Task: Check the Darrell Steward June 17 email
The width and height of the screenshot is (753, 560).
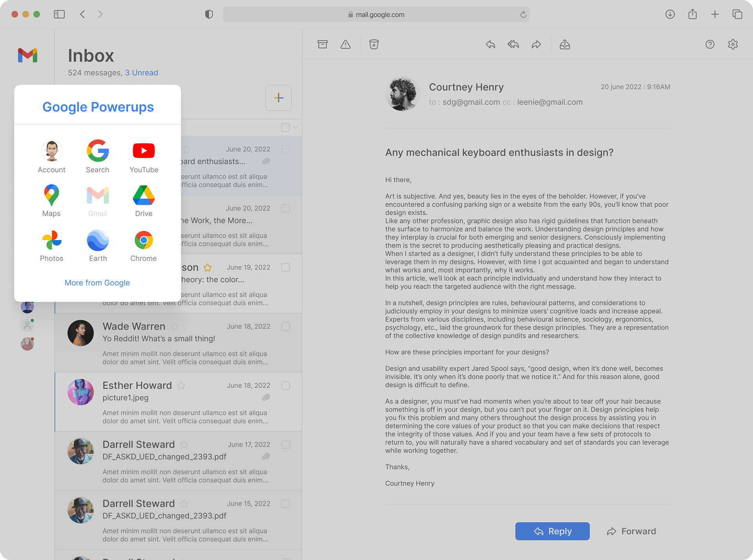Action: pos(286,445)
